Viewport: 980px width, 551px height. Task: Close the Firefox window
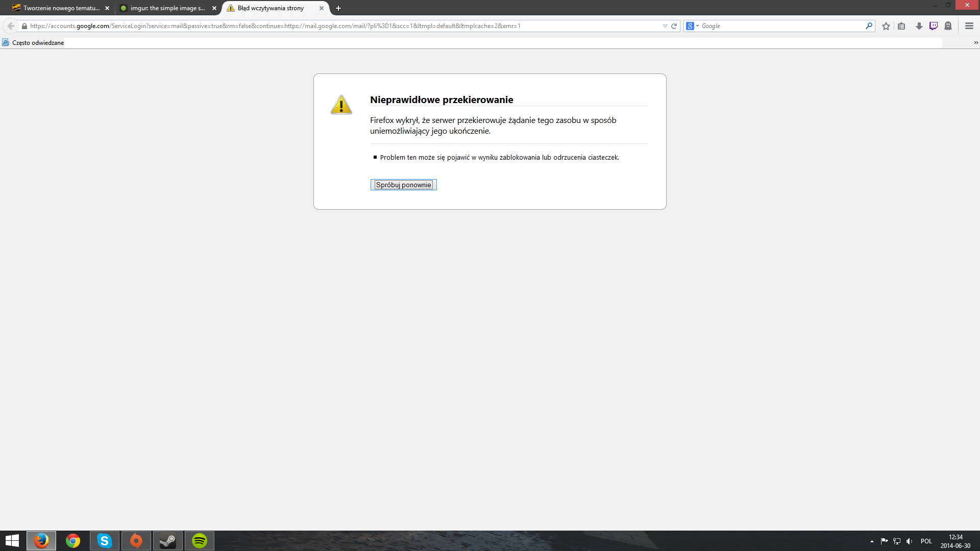click(x=967, y=5)
